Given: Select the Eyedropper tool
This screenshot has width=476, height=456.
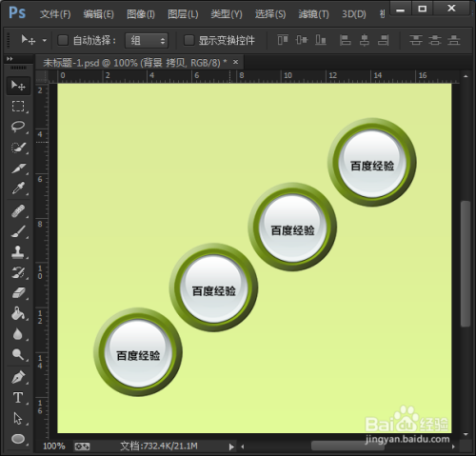Looking at the screenshot, I should pyautogui.click(x=18, y=188).
